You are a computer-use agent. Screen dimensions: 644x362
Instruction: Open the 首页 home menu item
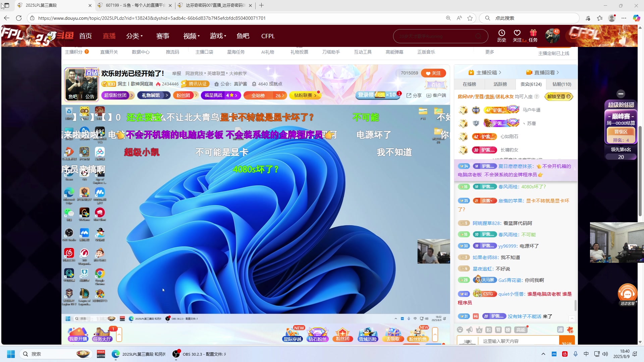[x=85, y=36]
